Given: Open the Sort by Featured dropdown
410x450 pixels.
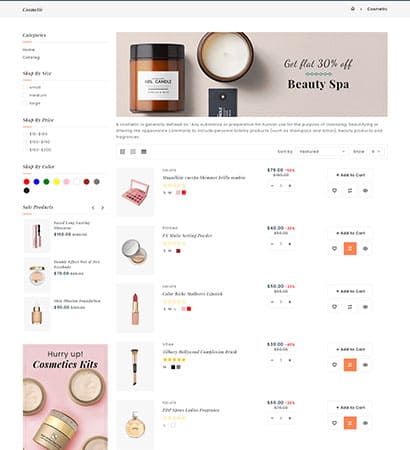Looking at the screenshot, I should click(322, 152).
